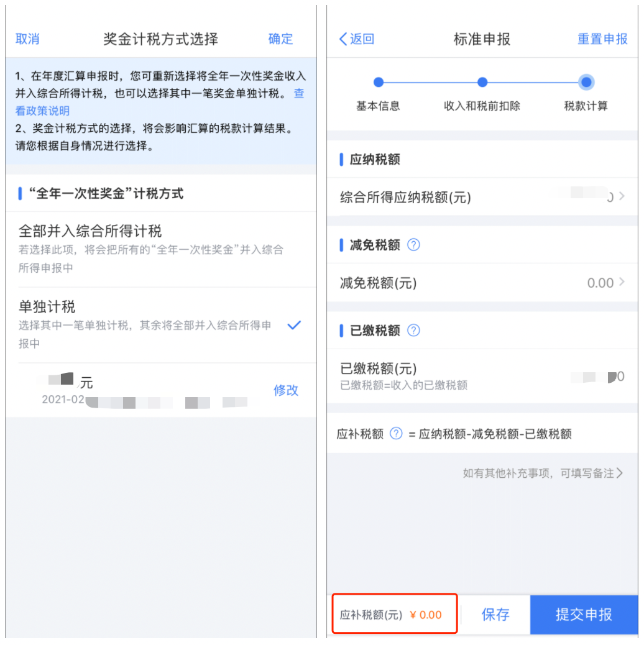
Task: Tap the 保存 button
Action: [495, 615]
